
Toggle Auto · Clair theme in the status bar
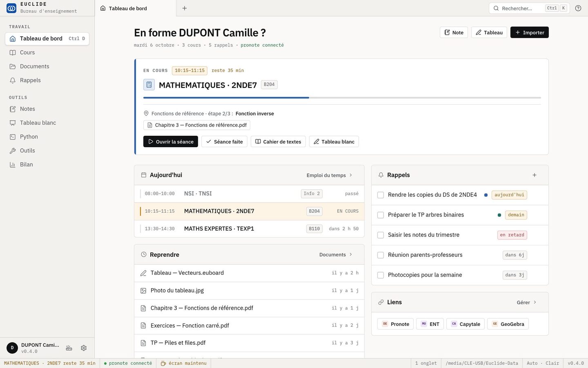click(x=543, y=363)
